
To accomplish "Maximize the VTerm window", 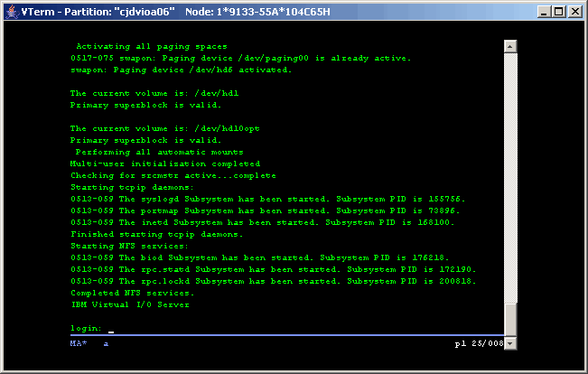I will [x=556, y=12].
